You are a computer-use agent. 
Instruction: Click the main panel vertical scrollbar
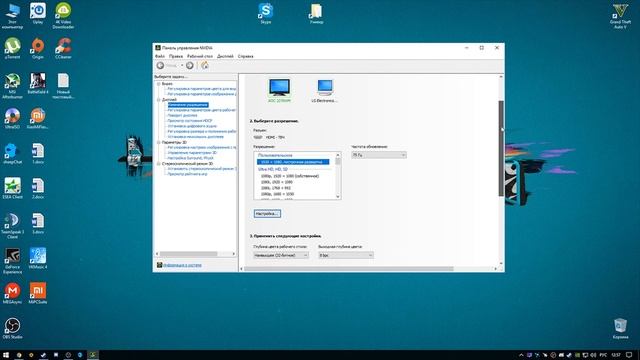pyautogui.click(x=501, y=149)
